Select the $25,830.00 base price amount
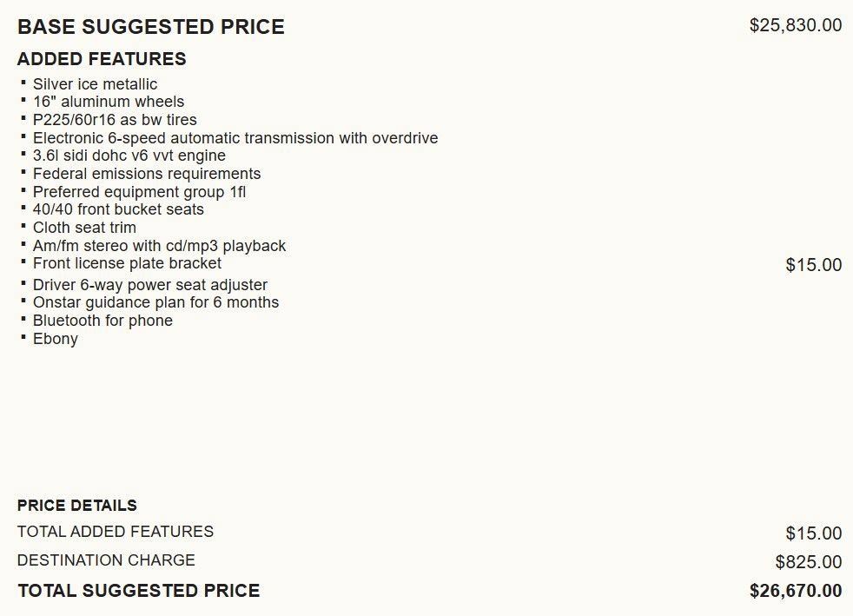Viewport: 853px width, 616px height. [796, 25]
